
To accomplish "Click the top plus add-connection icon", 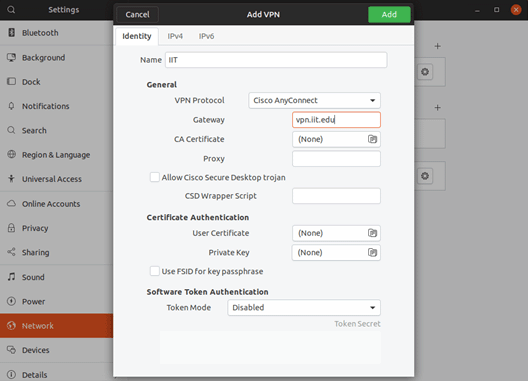I will point(437,46).
